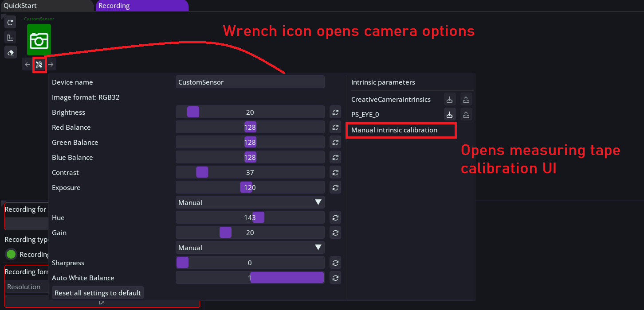This screenshot has height=310, width=644.
Task: Select the green Recording radio button
Action: coord(11,254)
